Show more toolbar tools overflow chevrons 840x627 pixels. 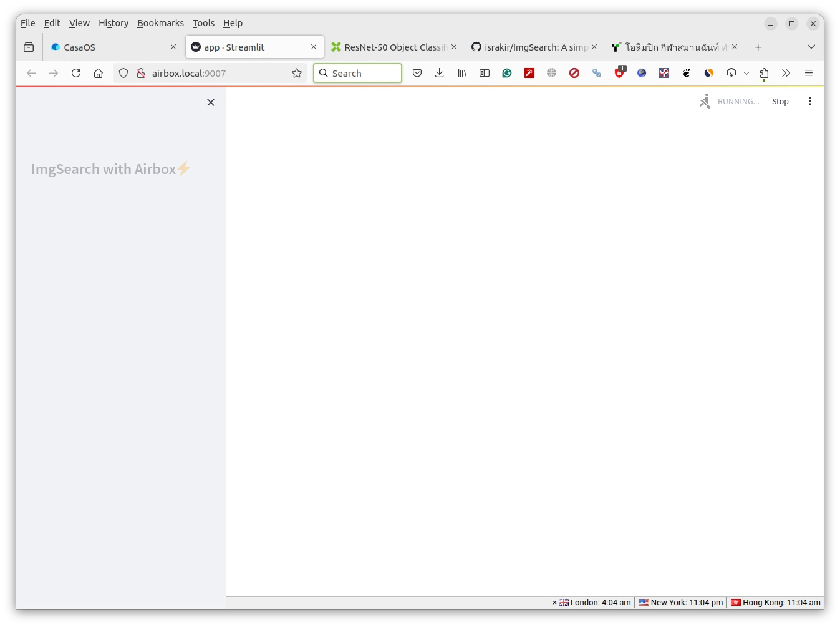pyautogui.click(x=786, y=73)
